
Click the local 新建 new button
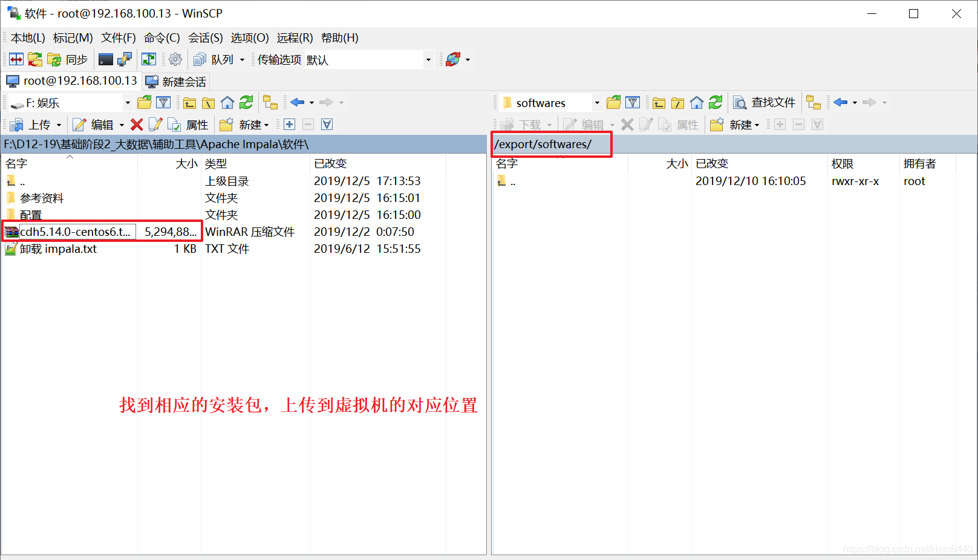(x=244, y=125)
